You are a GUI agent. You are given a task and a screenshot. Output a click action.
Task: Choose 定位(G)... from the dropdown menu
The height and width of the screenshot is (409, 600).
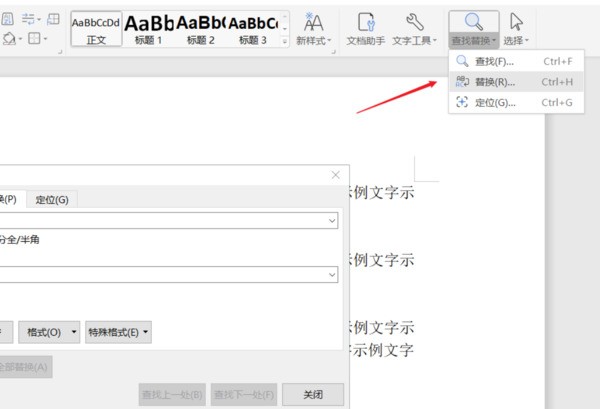[516, 102]
